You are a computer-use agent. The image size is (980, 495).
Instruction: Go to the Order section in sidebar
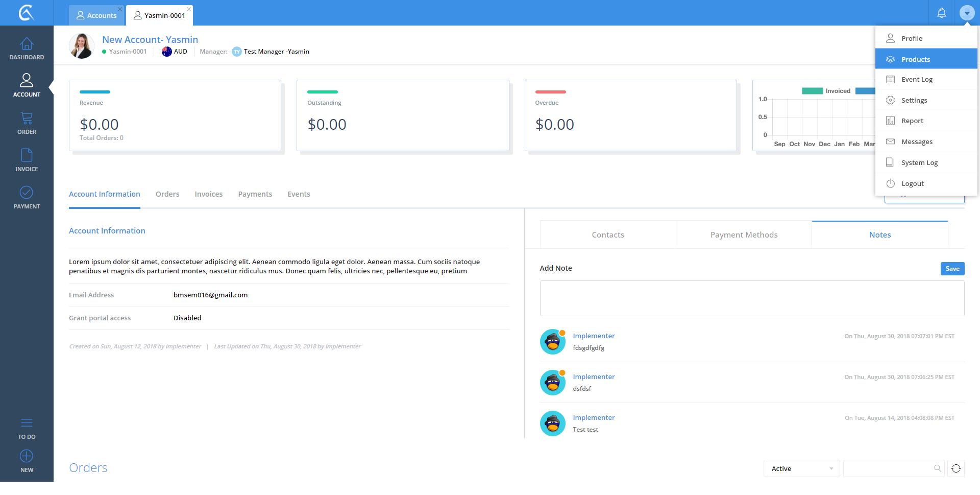(27, 124)
